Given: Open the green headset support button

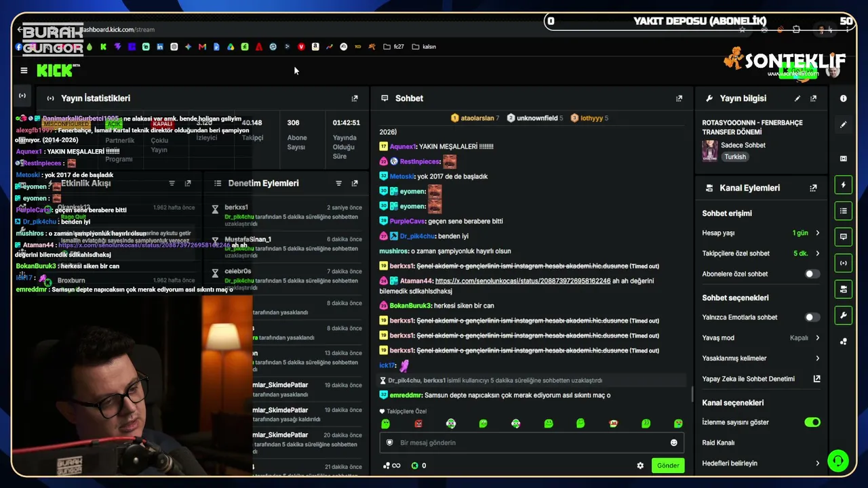Looking at the screenshot, I should point(838,461).
